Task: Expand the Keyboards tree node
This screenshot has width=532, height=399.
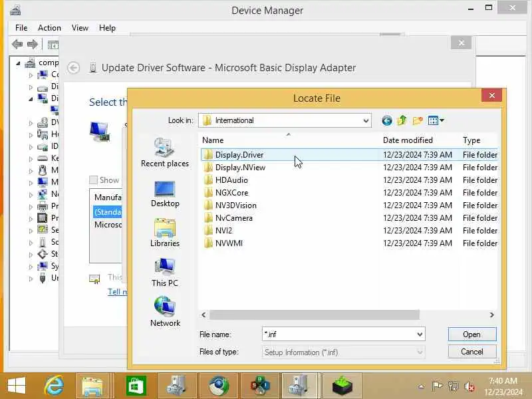Action: pos(31,158)
